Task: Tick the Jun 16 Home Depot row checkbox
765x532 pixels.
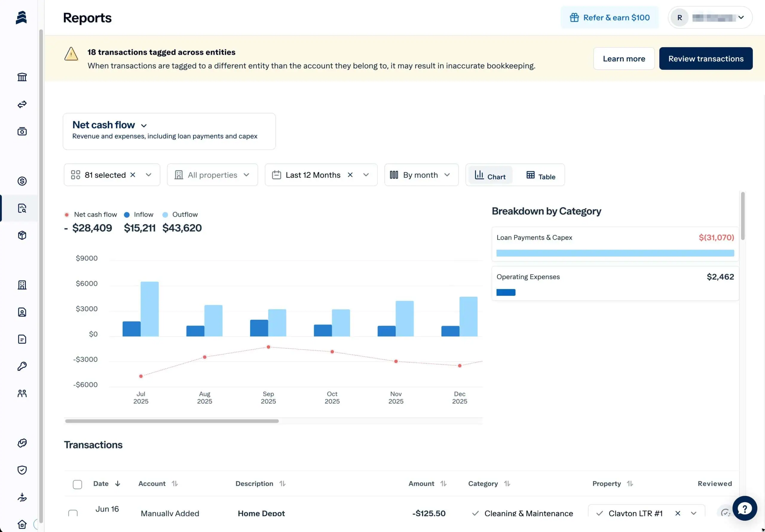Action: pos(73,513)
